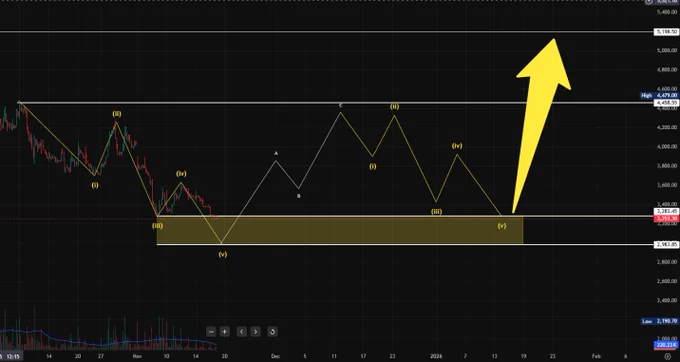Image resolution: width=680 pixels, height=362 pixels.
Task: Click the 12:15 crosshair time marker
Action: (x=13, y=357)
